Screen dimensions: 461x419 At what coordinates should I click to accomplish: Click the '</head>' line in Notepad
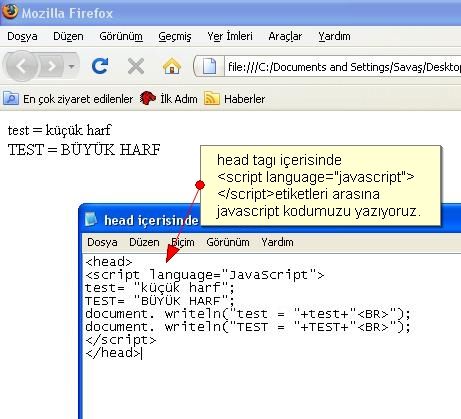113,353
